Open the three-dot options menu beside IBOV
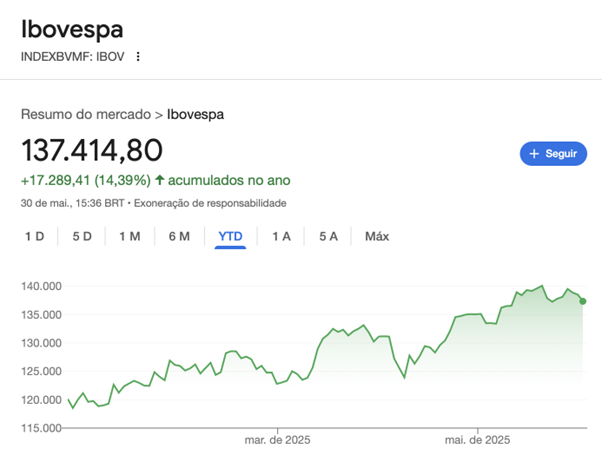Screen dimensions: 602x455 click(x=138, y=57)
